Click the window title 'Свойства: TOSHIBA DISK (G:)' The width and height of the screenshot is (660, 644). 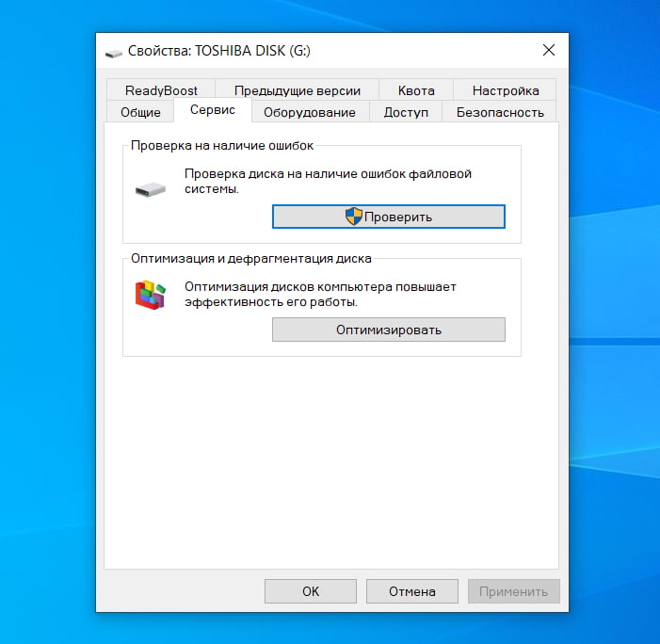218,51
